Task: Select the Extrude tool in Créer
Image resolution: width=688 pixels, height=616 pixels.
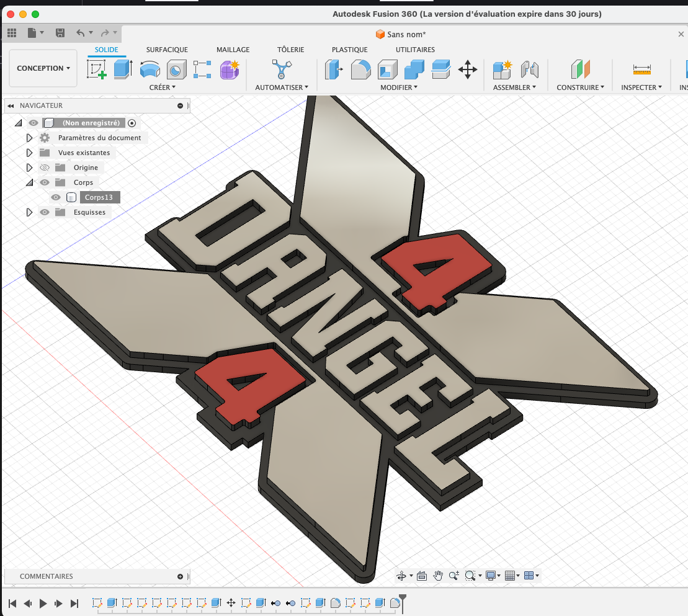Action: pyautogui.click(x=123, y=69)
